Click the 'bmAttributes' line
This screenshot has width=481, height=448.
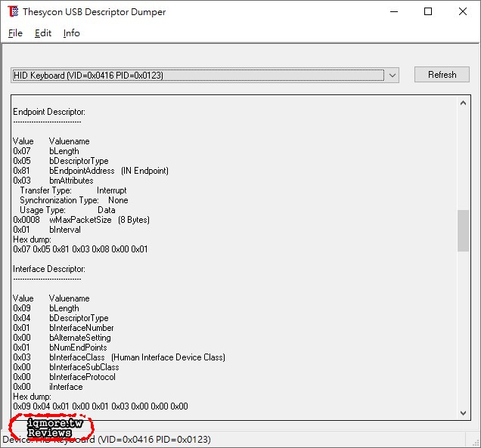point(53,181)
